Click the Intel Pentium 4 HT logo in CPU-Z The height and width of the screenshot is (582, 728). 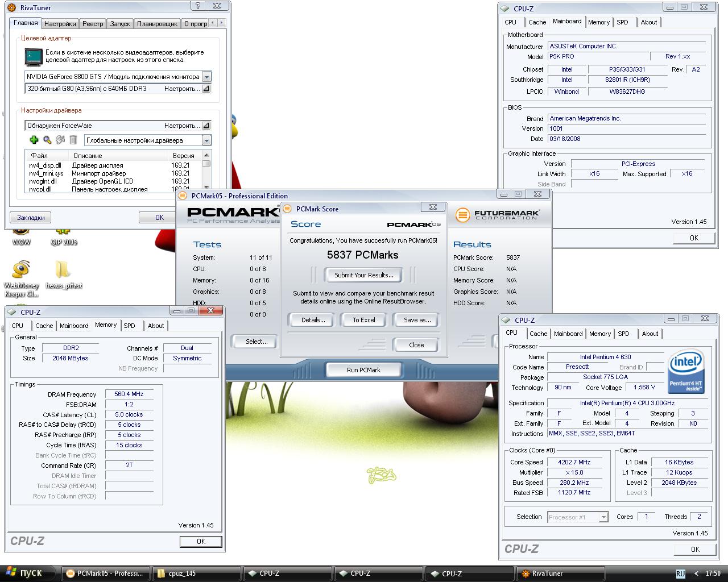(686, 371)
